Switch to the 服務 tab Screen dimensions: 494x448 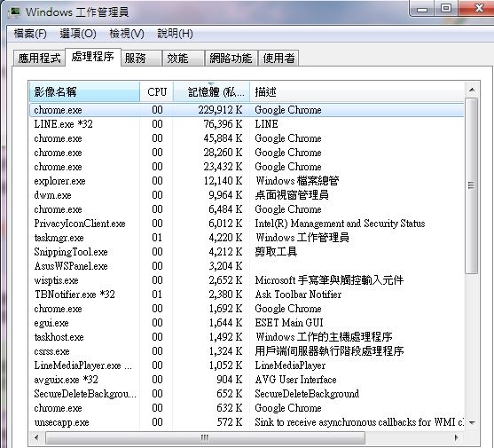[141, 58]
